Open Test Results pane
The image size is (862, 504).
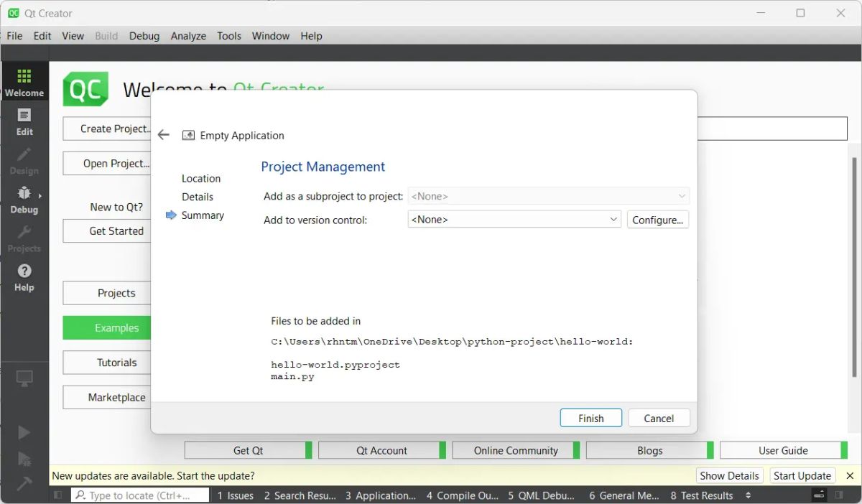[x=702, y=495]
